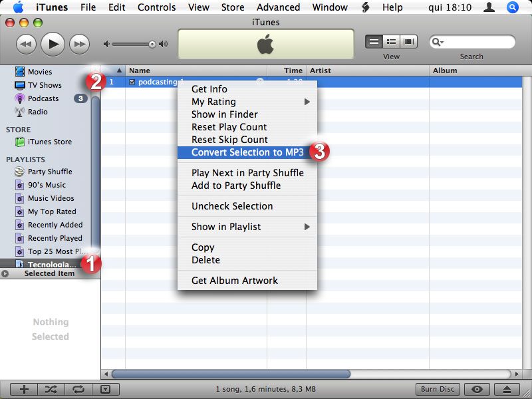
Task: Switch to grouped album view mode
Action: click(391, 42)
